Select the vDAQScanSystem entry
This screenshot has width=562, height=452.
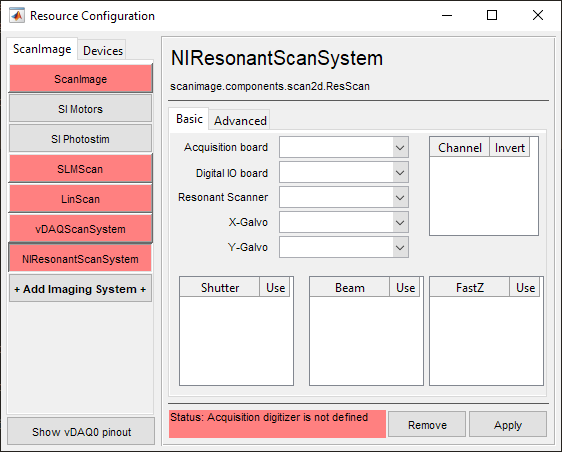point(81,229)
